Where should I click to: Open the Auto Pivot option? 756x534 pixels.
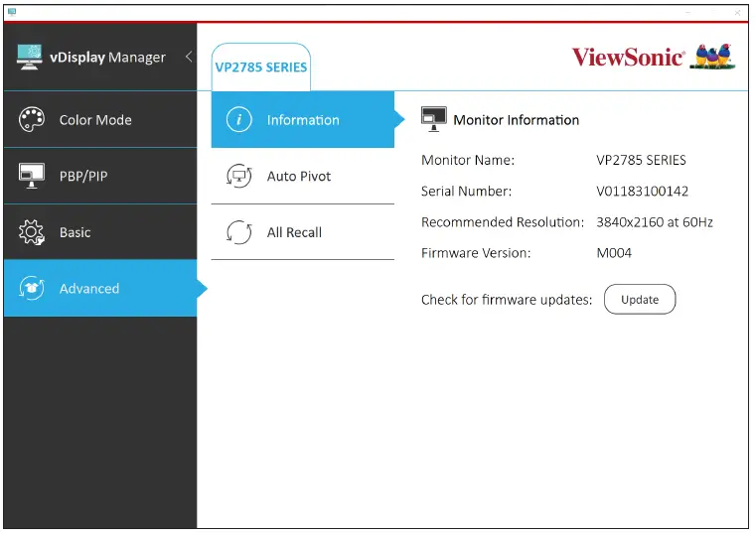(303, 176)
